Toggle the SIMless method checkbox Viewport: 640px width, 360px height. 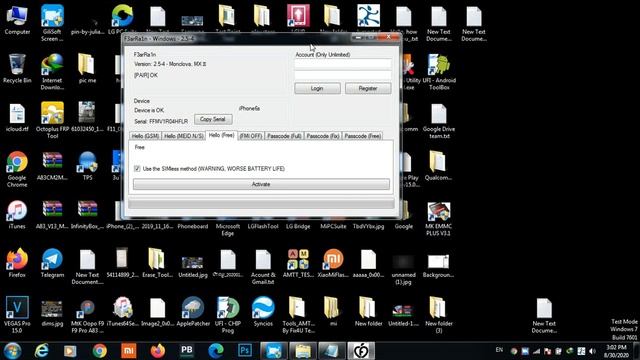[x=137, y=169]
